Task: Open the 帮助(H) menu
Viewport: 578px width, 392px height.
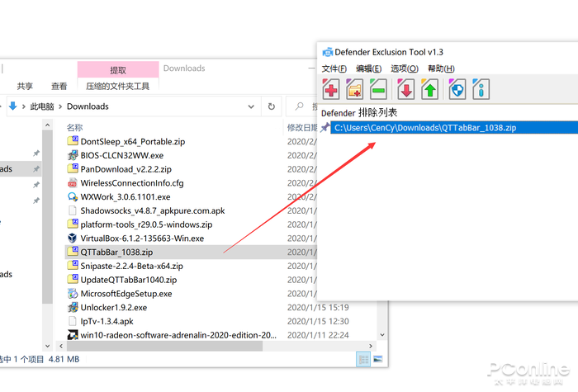Action: (x=441, y=68)
